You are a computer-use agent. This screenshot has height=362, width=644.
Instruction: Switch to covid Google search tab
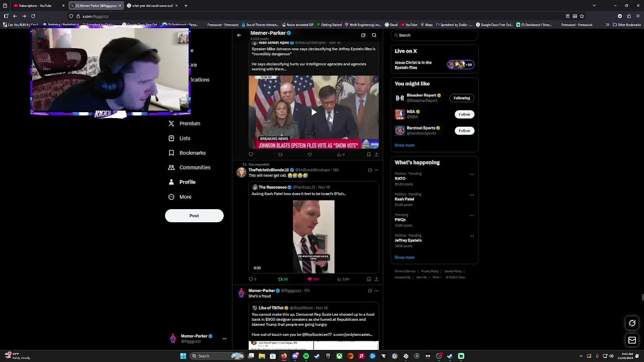click(x=152, y=6)
